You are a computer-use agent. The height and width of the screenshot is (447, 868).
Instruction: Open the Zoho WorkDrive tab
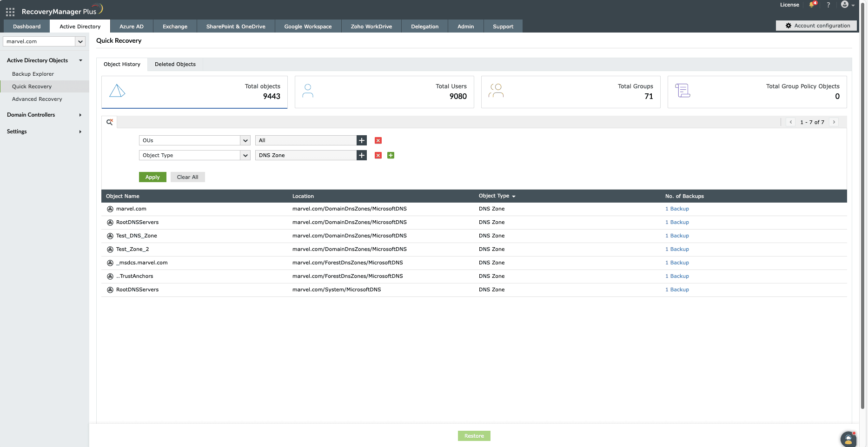371,26
